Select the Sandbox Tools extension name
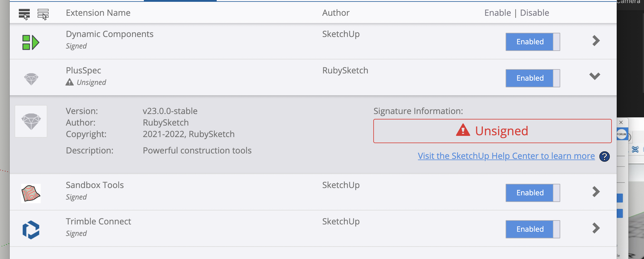Screen dimensions: 644x259 coord(95,185)
